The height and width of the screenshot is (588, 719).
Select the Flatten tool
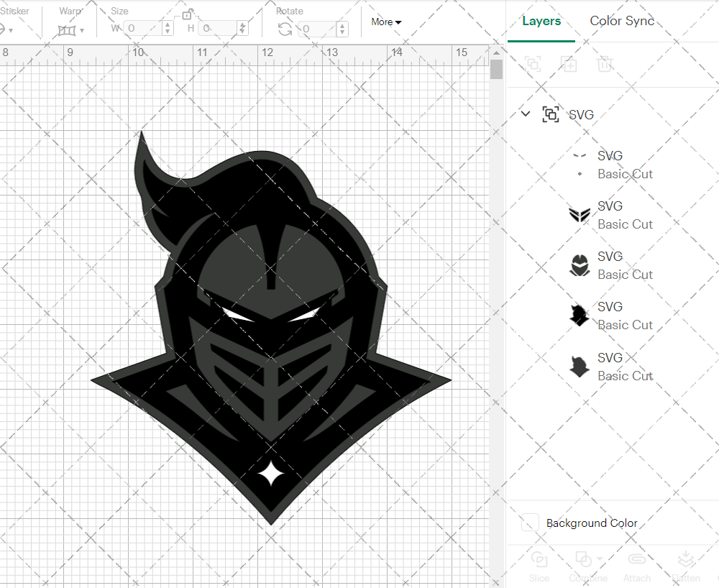685,564
